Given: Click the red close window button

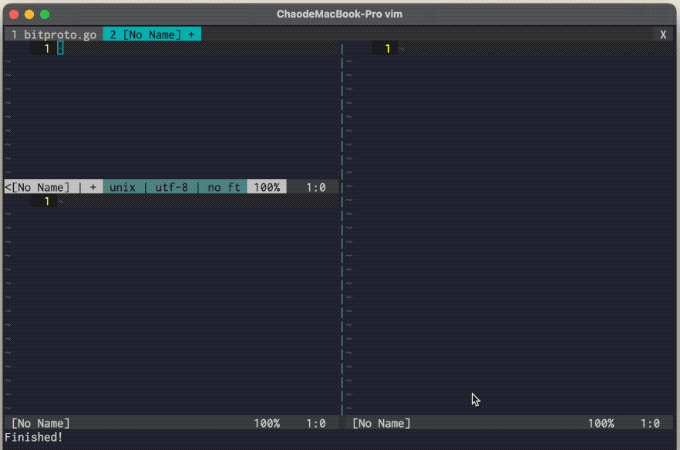Looking at the screenshot, I should coord(13,14).
